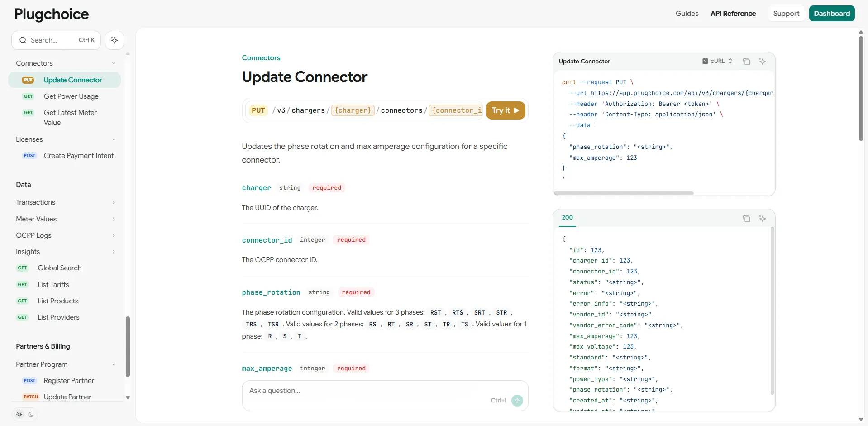Image resolution: width=868 pixels, height=426 pixels.
Task: Collapse the Connectors section in the sidebar
Action: (x=114, y=63)
